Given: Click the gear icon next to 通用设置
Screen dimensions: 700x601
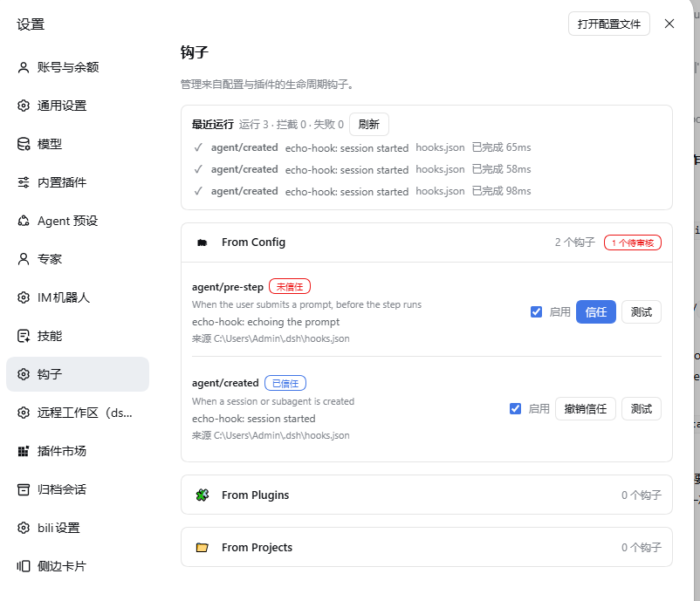Looking at the screenshot, I should [24, 106].
